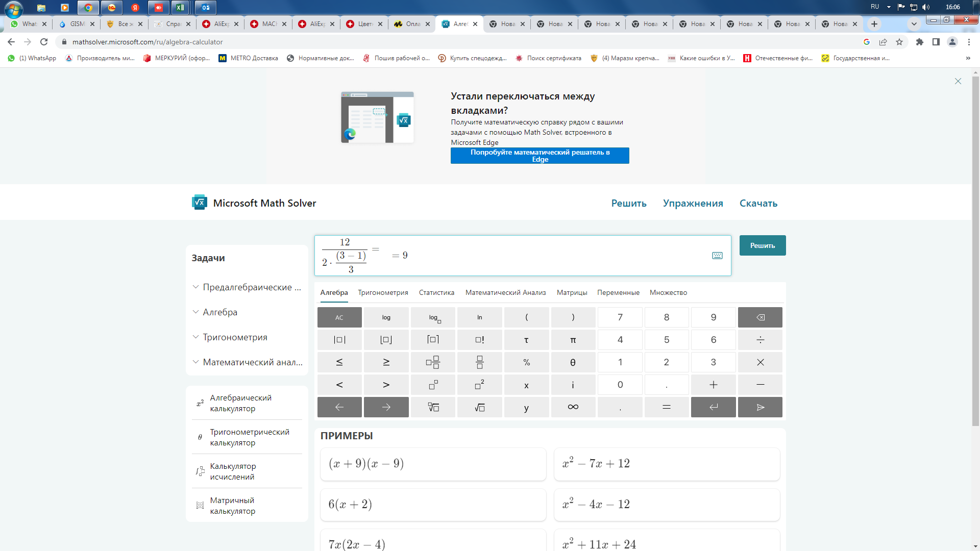Image resolution: width=980 pixels, height=551 pixels.
Task: Click the backspace delete key on keypad
Action: pos(759,317)
